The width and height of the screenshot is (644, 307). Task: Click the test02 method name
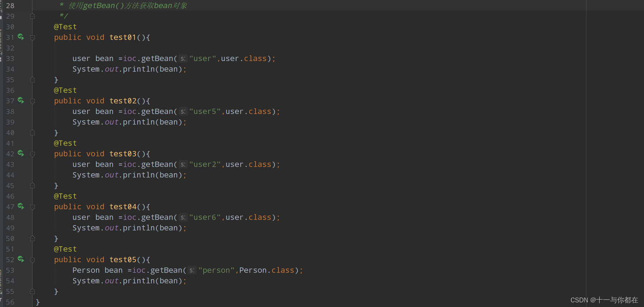123,101
